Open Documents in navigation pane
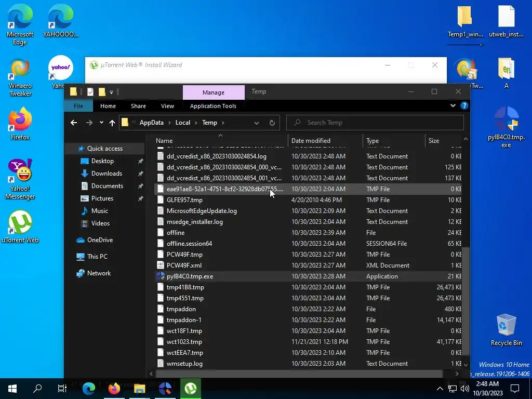Viewport: 532px width, 399px height. coord(107,186)
